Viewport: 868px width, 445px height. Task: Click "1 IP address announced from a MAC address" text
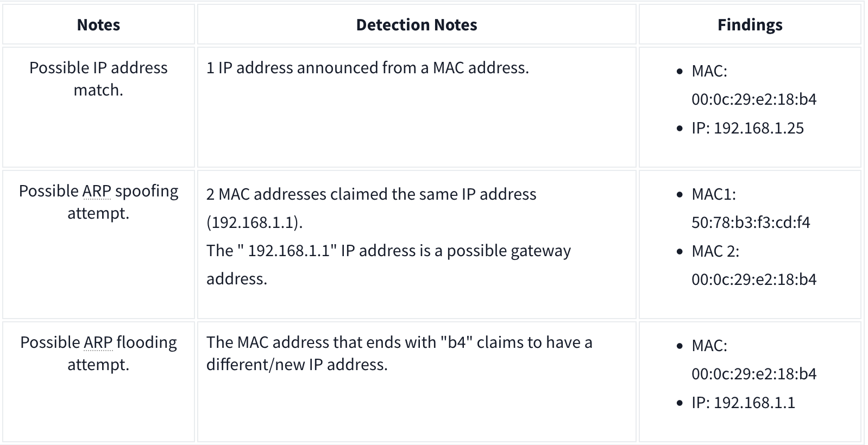[367, 68]
